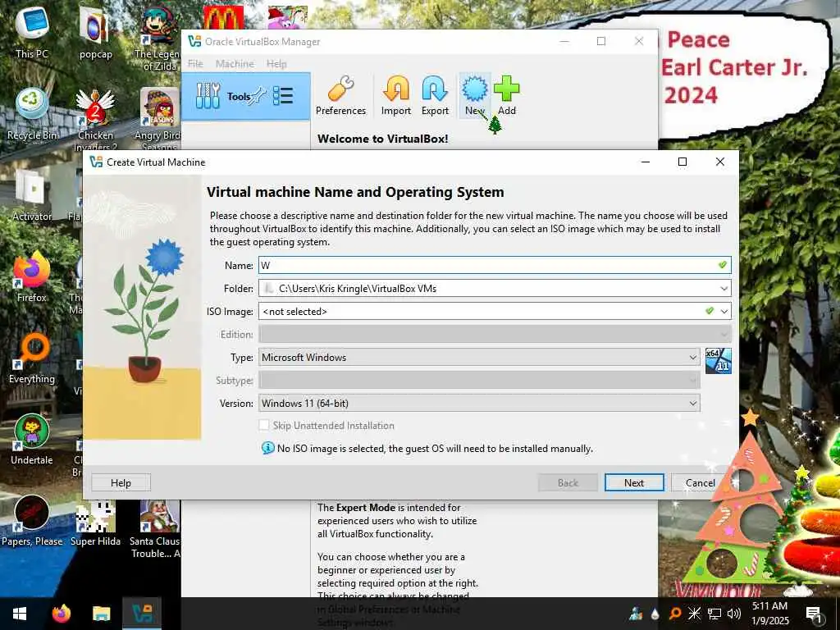This screenshot has width=840, height=630.
Task: Open the Activator desktop icon
Action: coord(32,195)
